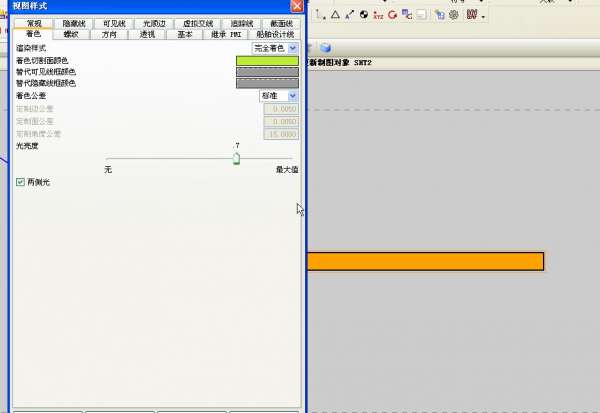
Task: Switch to the 截面线 tab
Action: point(282,23)
